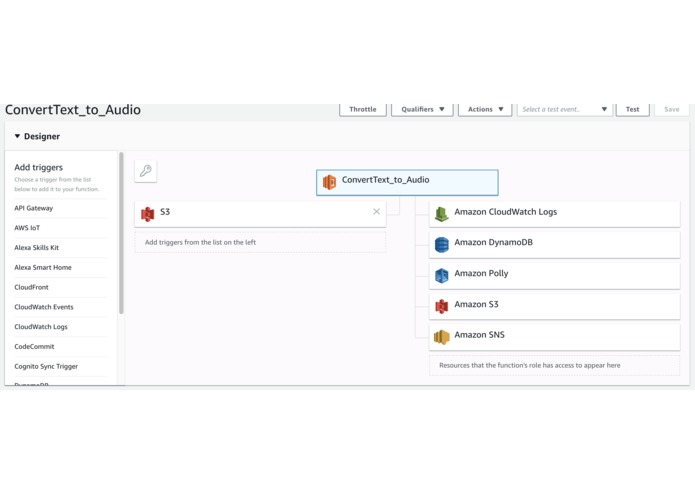Click the key permissions icon

pyautogui.click(x=145, y=171)
